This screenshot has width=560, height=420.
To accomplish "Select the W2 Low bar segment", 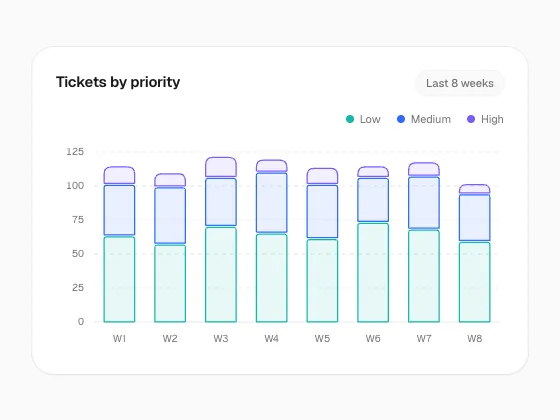I will point(170,284).
